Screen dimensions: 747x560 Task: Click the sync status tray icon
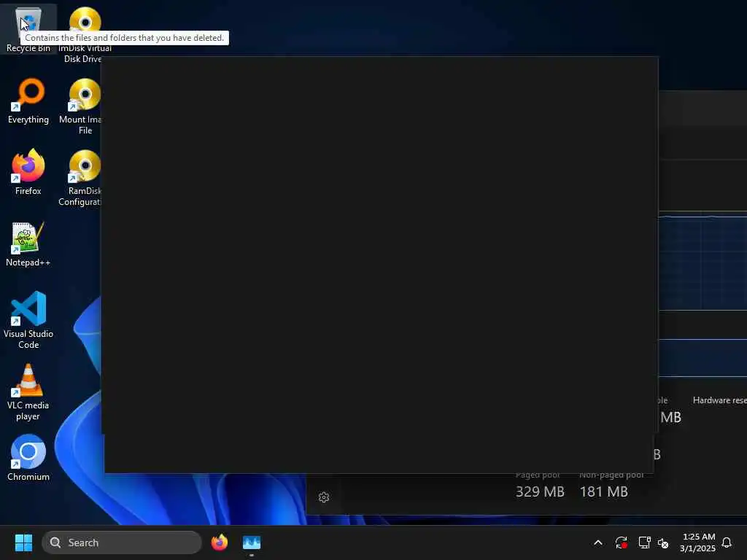[x=622, y=542]
